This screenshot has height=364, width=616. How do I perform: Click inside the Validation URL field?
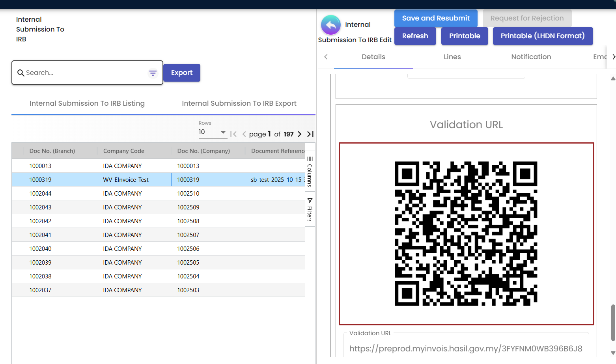click(465, 349)
